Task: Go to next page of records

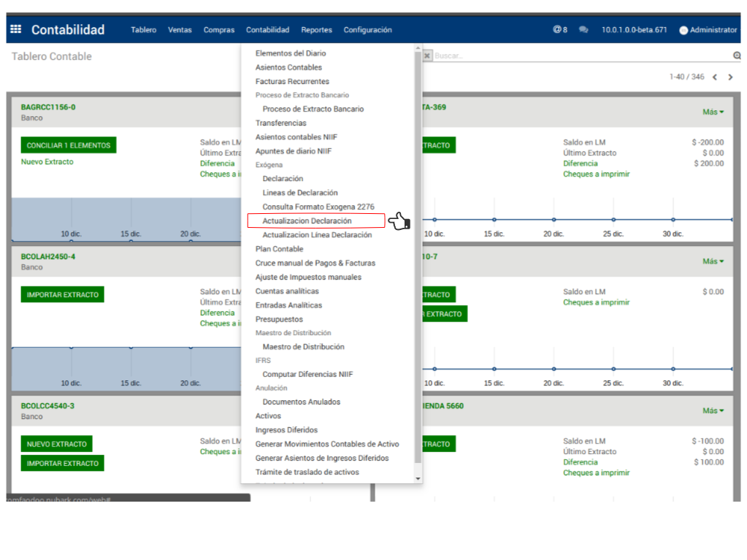Action: [x=730, y=77]
